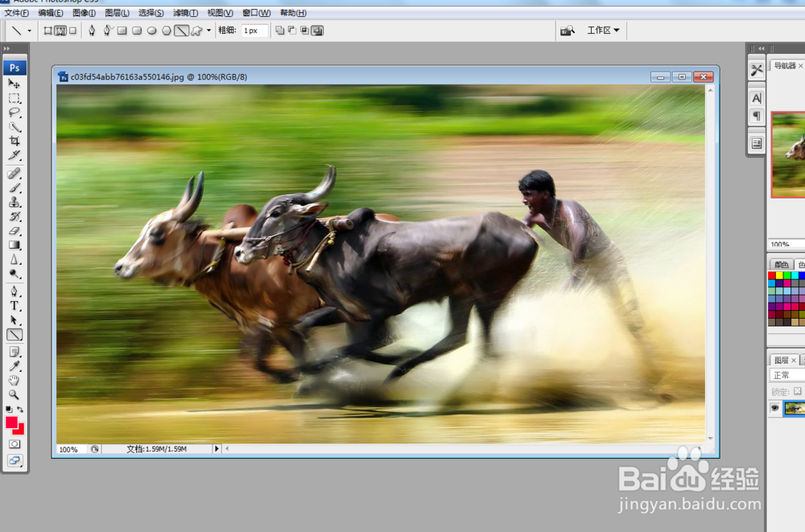Select the Gradient tool
The height and width of the screenshot is (532, 805).
click(14, 245)
